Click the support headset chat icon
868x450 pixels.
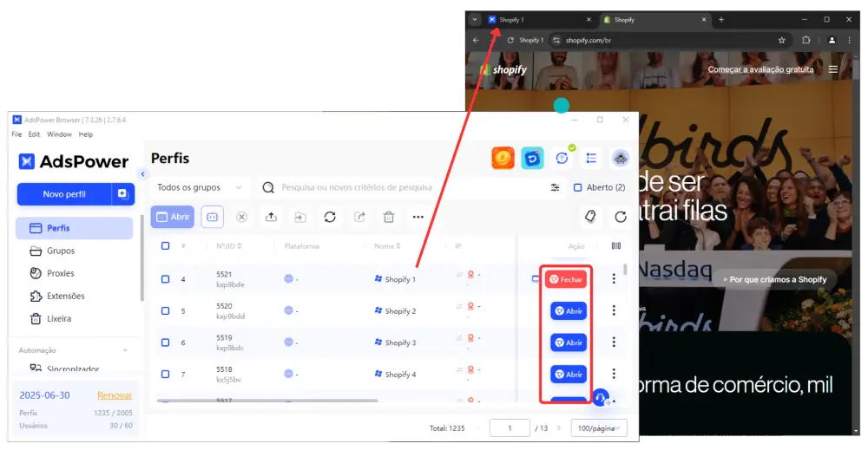coord(600,397)
